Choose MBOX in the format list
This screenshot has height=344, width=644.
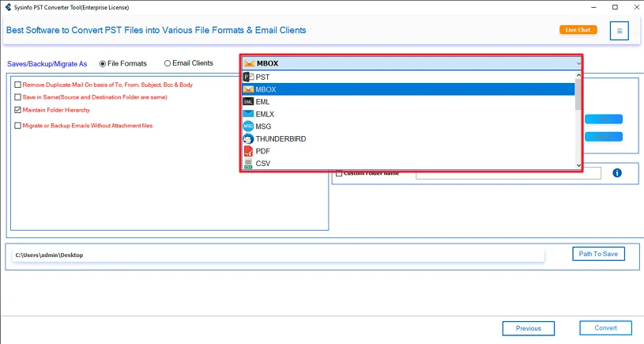pyautogui.click(x=409, y=89)
